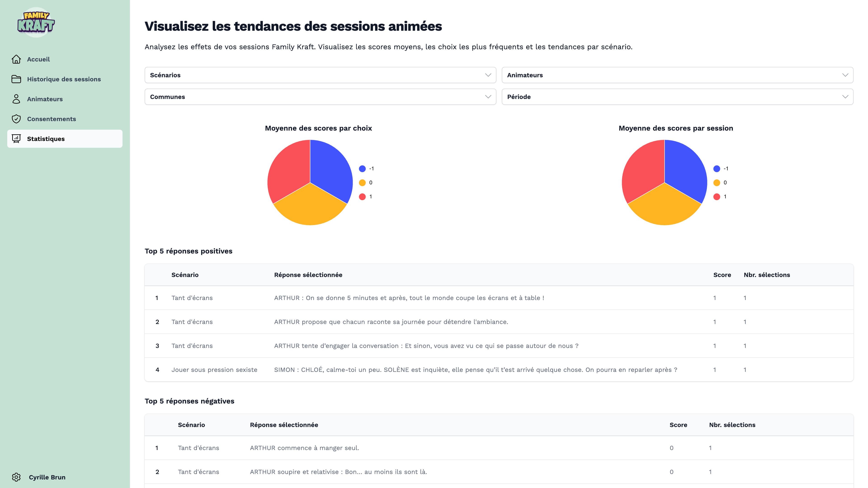Click the Cyrille Brun user name
Viewport: 868px width, 488px height.
(x=47, y=477)
